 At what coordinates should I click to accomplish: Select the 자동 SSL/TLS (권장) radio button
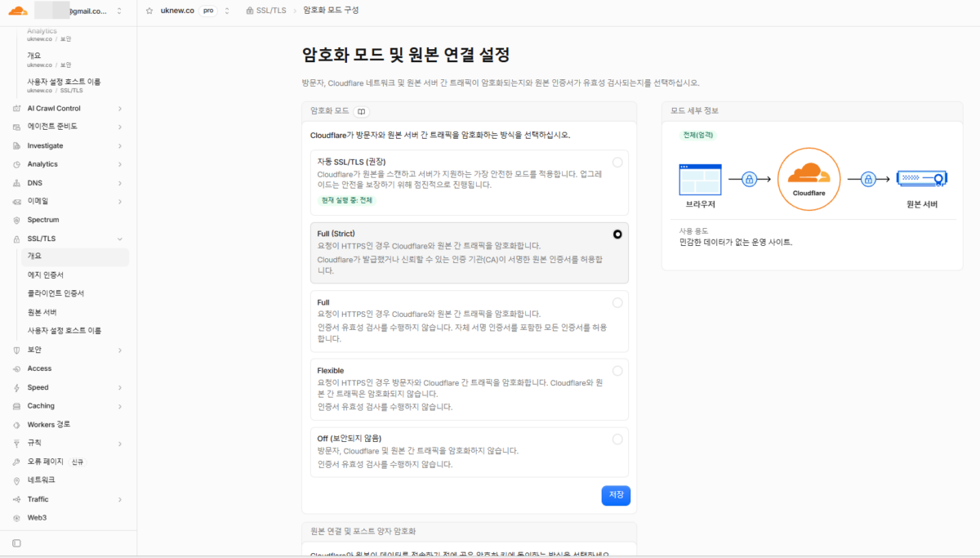(617, 162)
